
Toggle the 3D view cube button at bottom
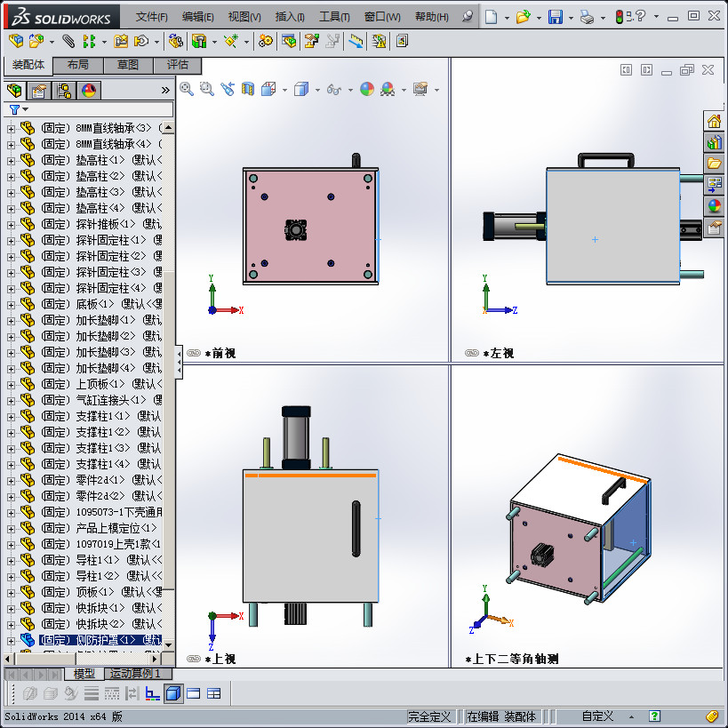click(173, 693)
